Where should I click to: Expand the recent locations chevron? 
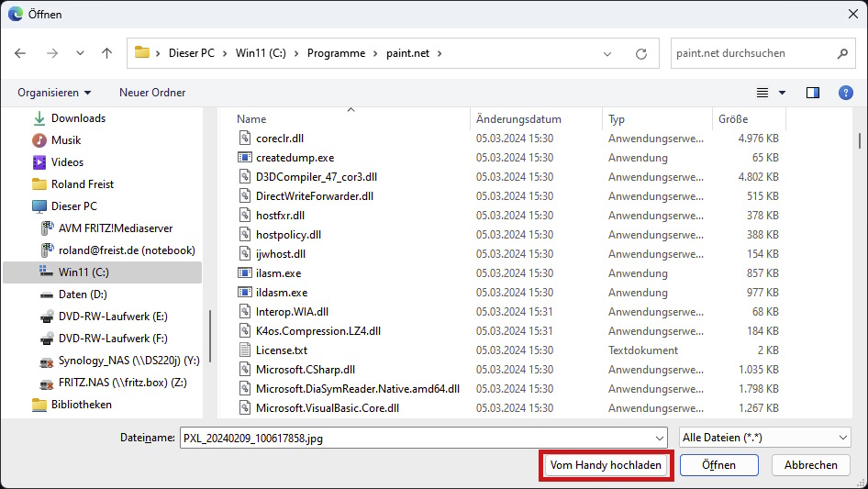[x=80, y=53]
